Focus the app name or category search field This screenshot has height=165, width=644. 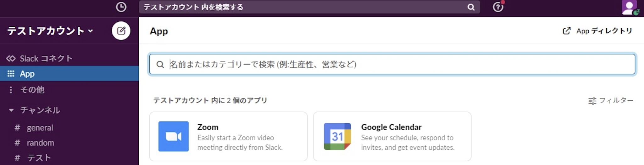click(392, 64)
